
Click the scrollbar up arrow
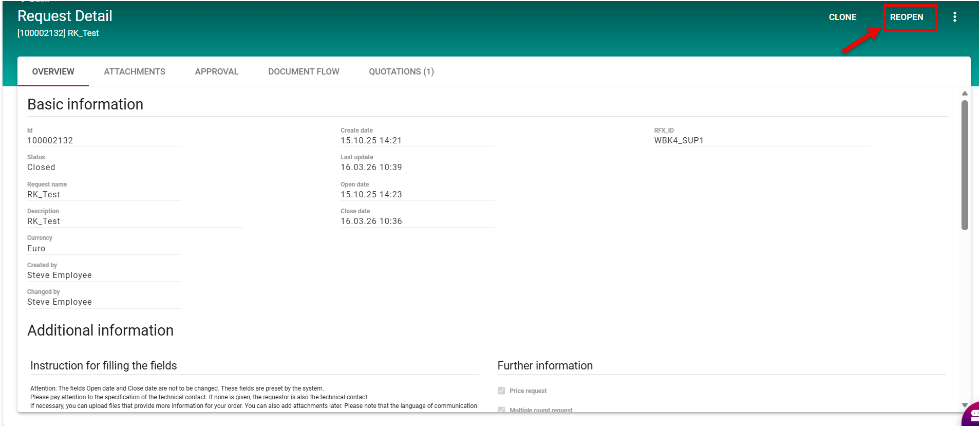[x=965, y=94]
